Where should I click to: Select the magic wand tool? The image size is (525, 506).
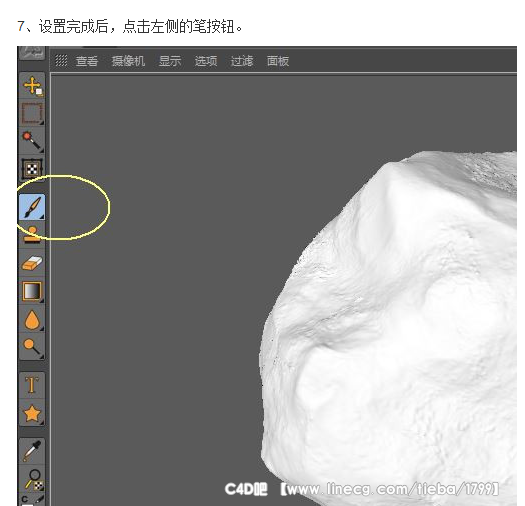pyautogui.click(x=32, y=141)
